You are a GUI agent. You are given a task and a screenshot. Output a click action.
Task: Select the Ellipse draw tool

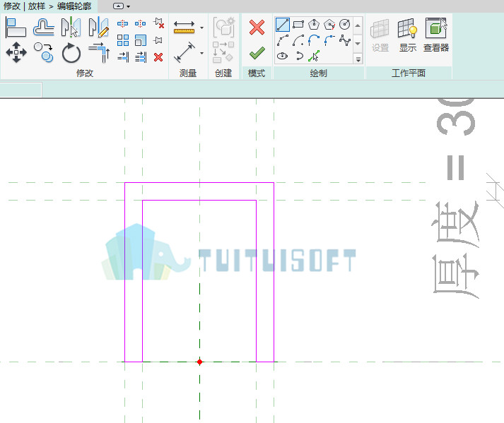pos(282,56)
